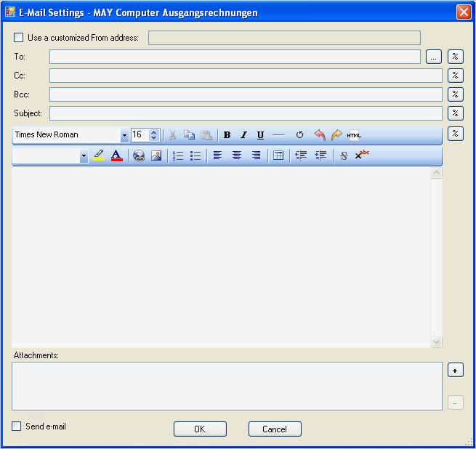
Task: Cut the selected text with scissors icon
Action: (172, 135)
